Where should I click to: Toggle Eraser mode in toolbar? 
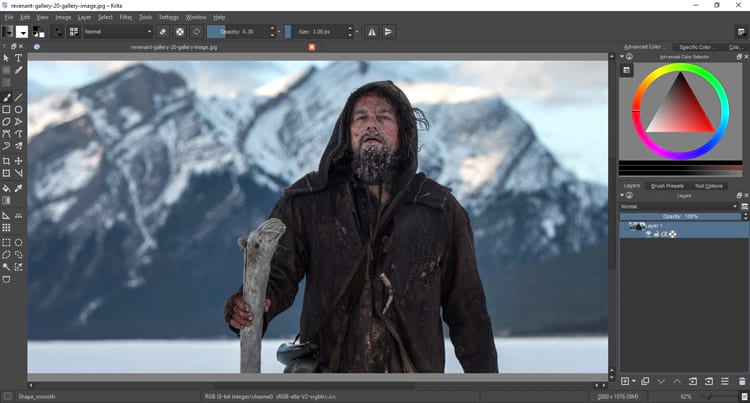point(163,32)
